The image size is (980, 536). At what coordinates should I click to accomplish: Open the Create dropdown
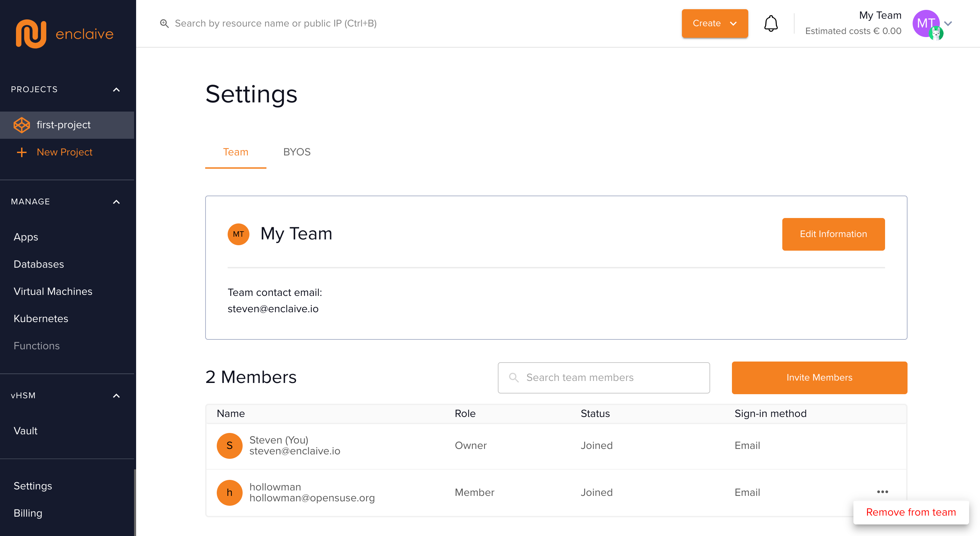tap(715, 23)
